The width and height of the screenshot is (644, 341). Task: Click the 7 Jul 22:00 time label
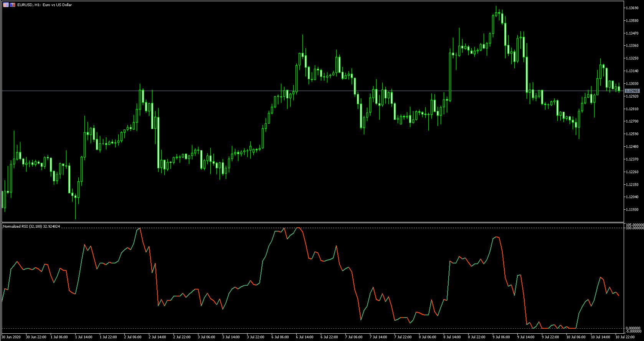[403, 337]
